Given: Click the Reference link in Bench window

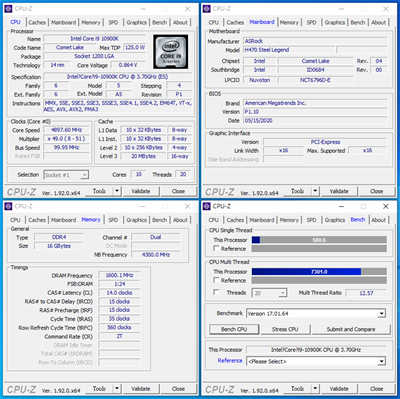Looking at the screenshot, I should tap(230, 361).
